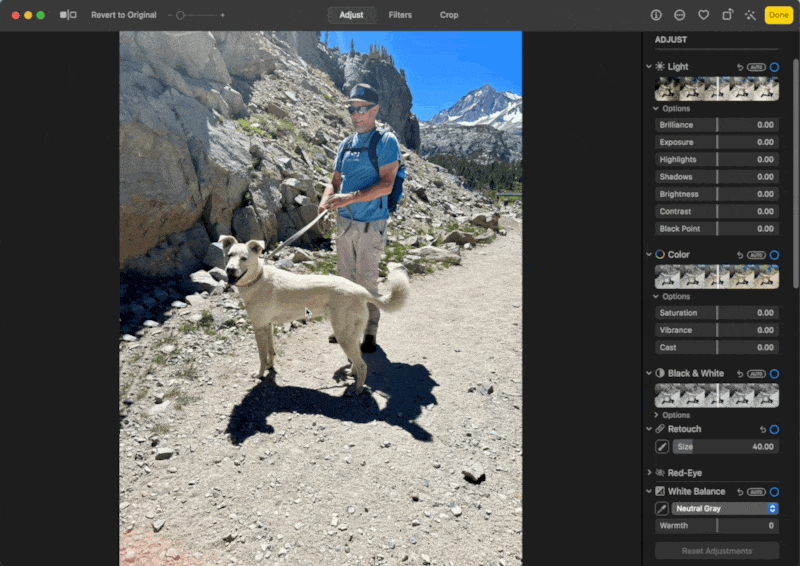Click the photo Info icon
The width and height of the screenshot is (800, 566).
pos(656,15)
